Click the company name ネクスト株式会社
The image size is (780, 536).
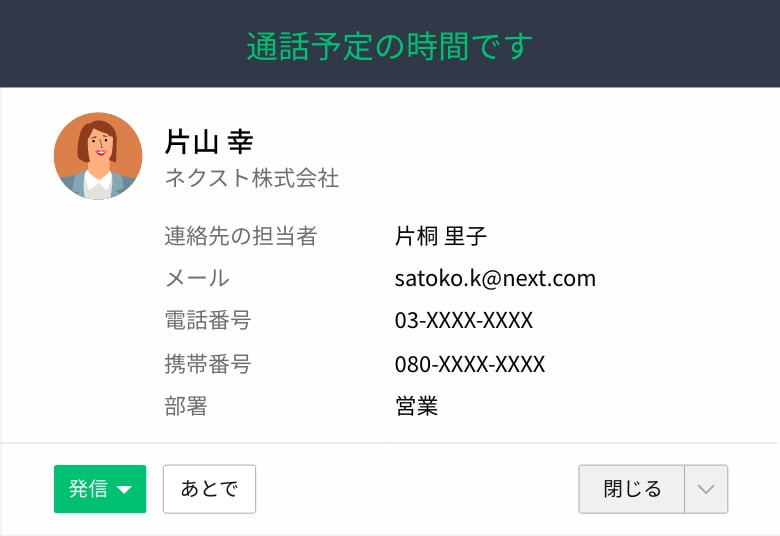click(x=252, y=178)
